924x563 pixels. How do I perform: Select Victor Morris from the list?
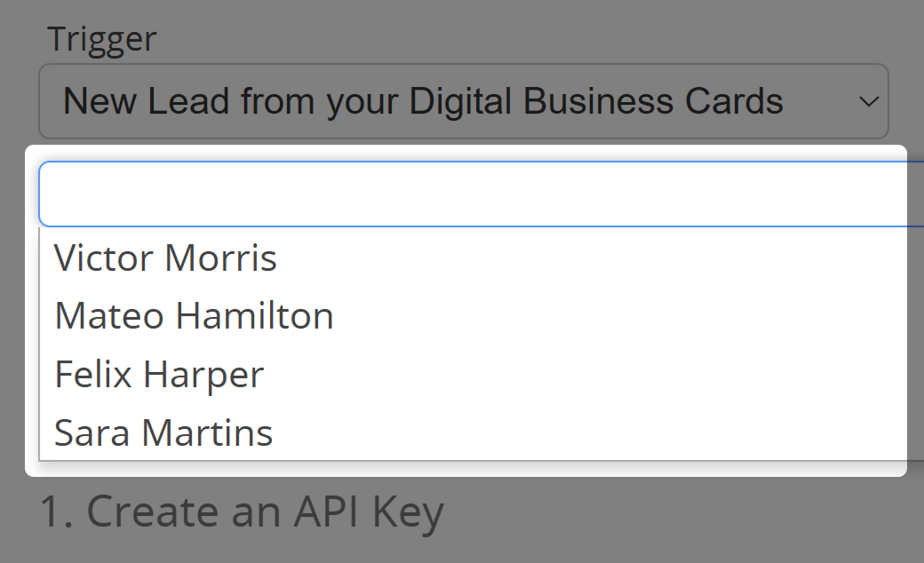point(166,258)
